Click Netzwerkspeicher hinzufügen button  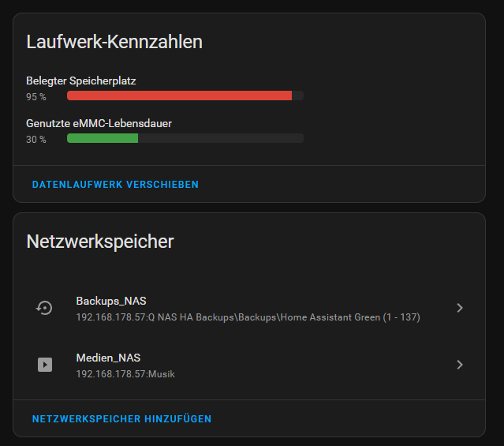coord(121,418)
